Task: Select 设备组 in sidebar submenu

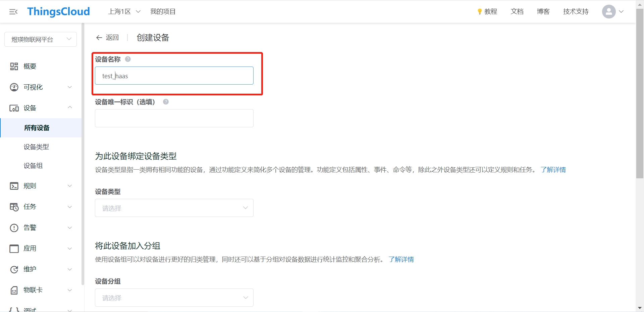Action: 33,166
